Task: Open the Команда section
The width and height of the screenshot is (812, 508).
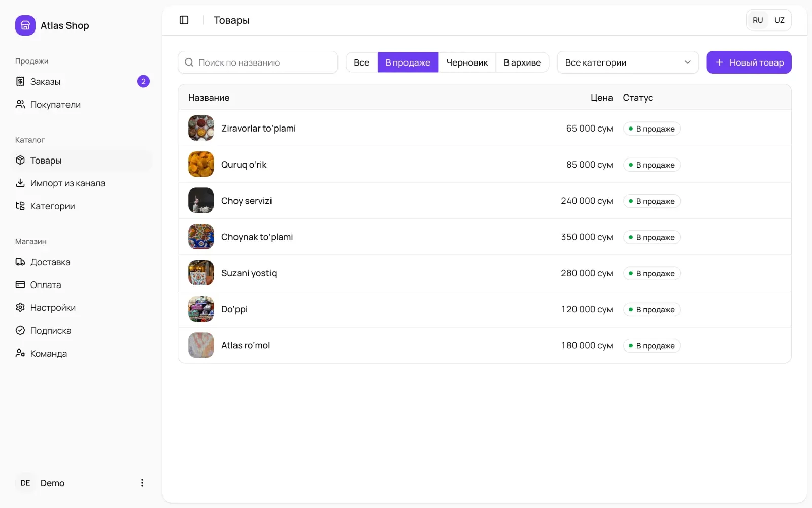Action: 81,353
